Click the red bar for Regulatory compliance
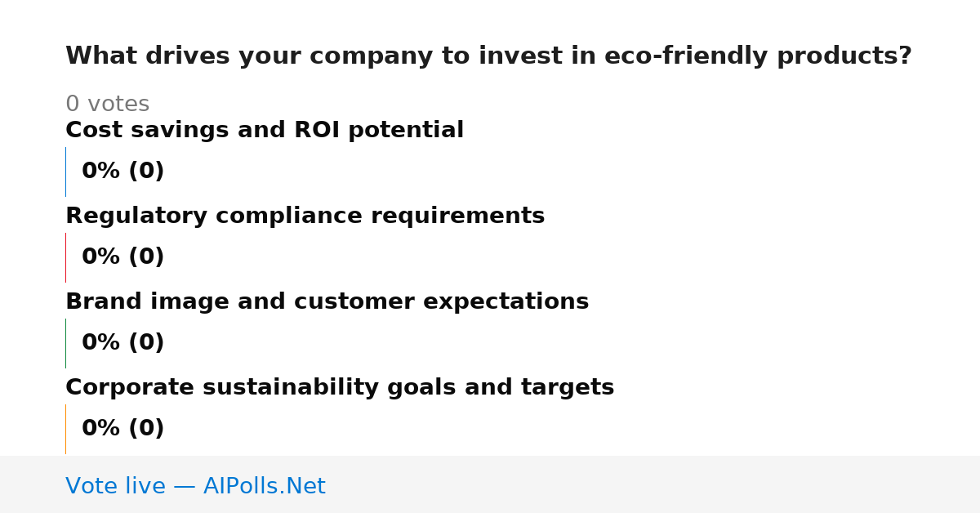 coord(65,257)
